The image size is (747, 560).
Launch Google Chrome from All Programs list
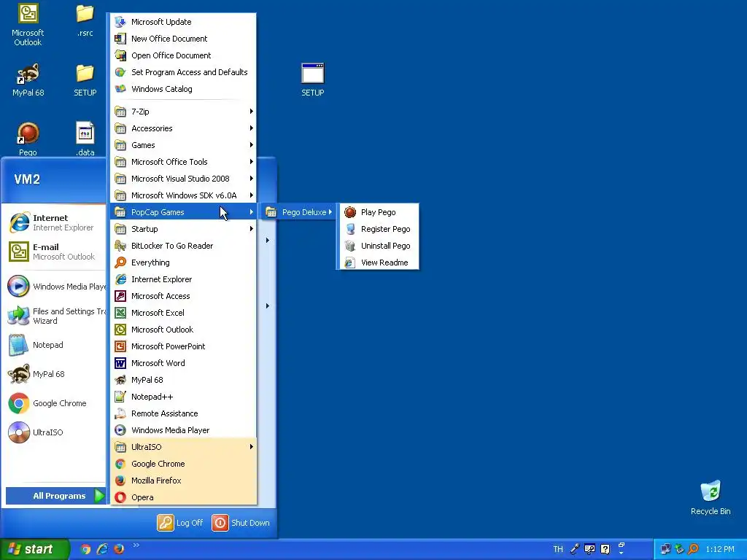[x=184, y=464]
